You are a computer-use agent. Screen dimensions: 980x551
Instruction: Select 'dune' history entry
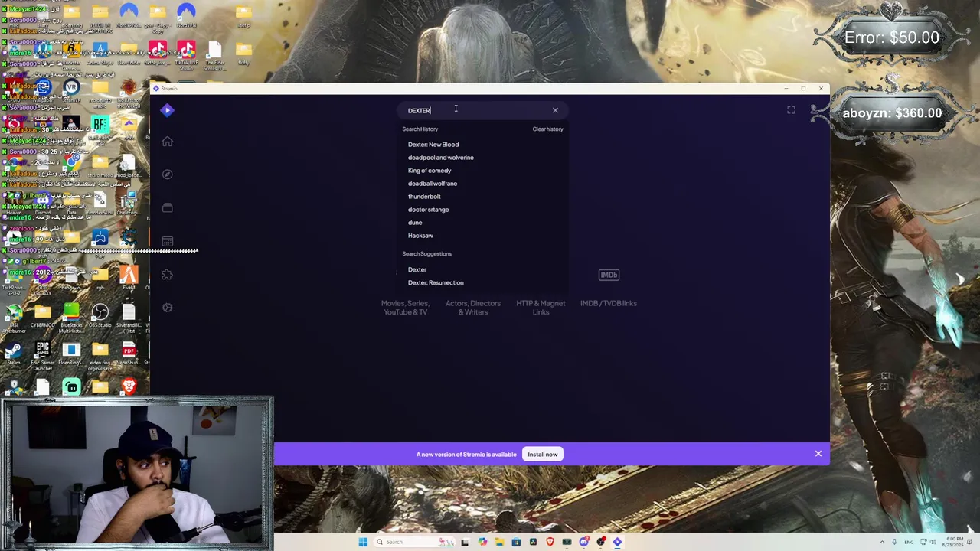click(x=415, y=223)
